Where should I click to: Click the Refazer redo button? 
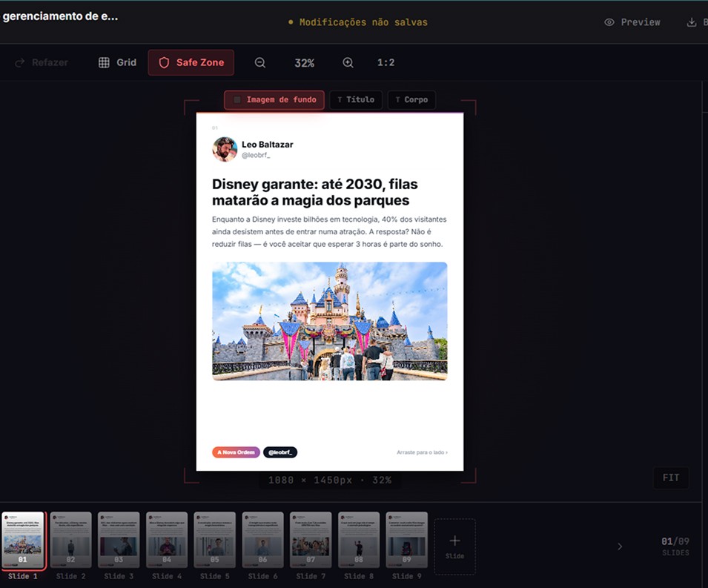pos(41,62)
